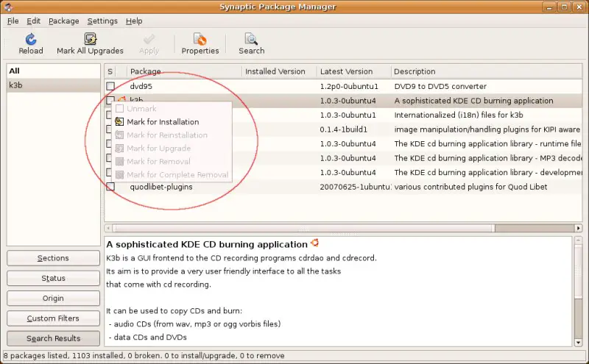Select the All filter entry
Screen dimensions: 589x364
pos(53,71)
